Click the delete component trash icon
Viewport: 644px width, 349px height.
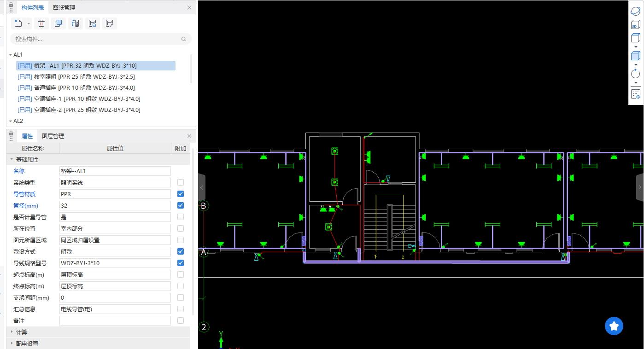41,23
